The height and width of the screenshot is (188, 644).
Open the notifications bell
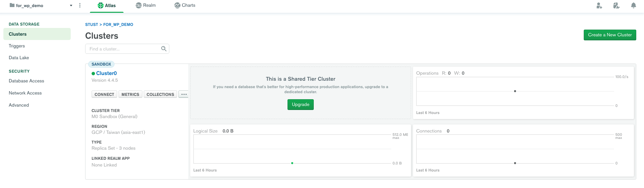tap(633, 5)
